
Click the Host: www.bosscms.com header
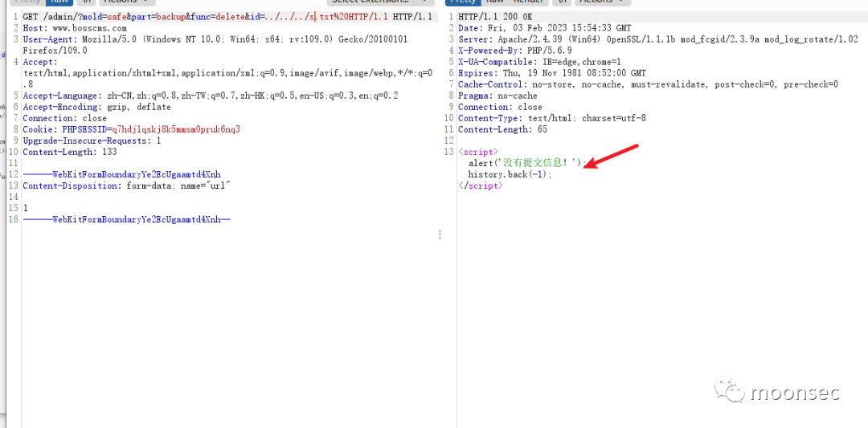click(75, 27)
